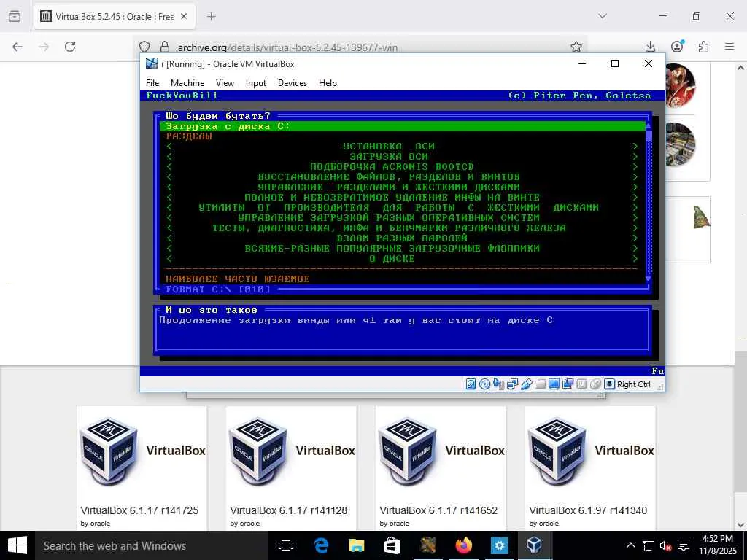This screenshot has height=560, width=747.
Task: Reload the archive.org page
Action: [70, 47]
